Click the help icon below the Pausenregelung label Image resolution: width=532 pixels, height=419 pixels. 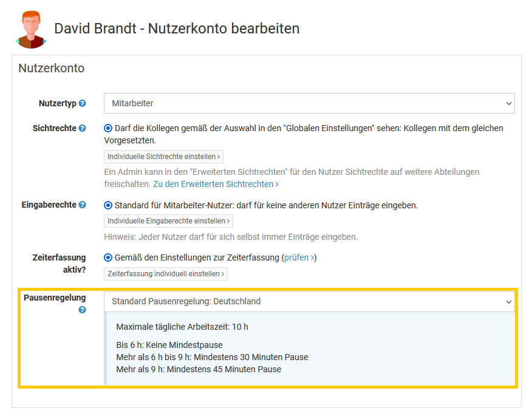[83, 310]
